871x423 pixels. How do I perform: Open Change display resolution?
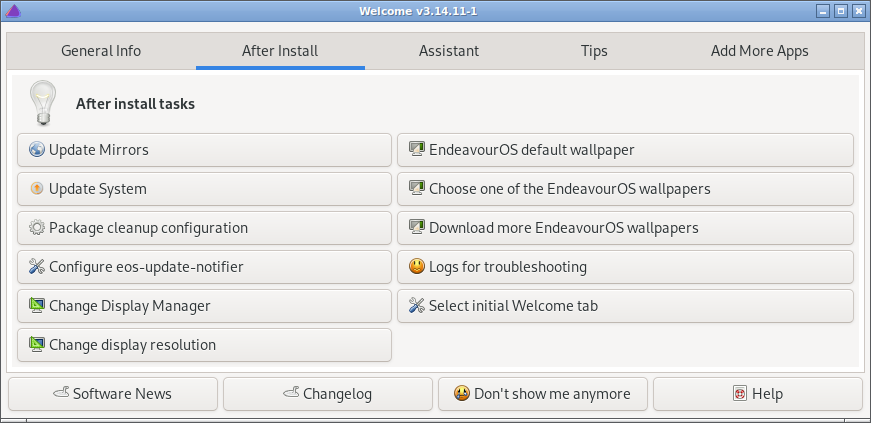(204, 345)
